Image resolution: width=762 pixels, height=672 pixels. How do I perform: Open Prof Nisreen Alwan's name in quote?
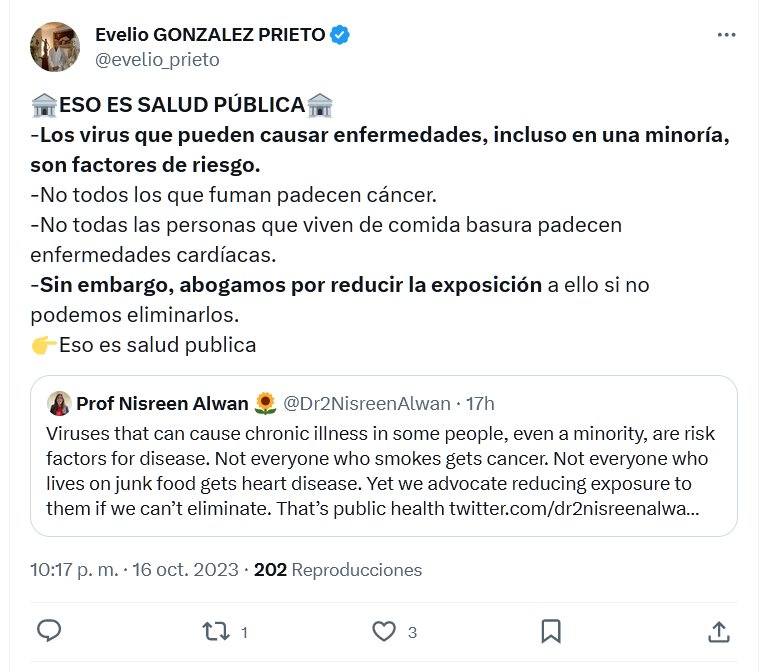pos(162,404)
